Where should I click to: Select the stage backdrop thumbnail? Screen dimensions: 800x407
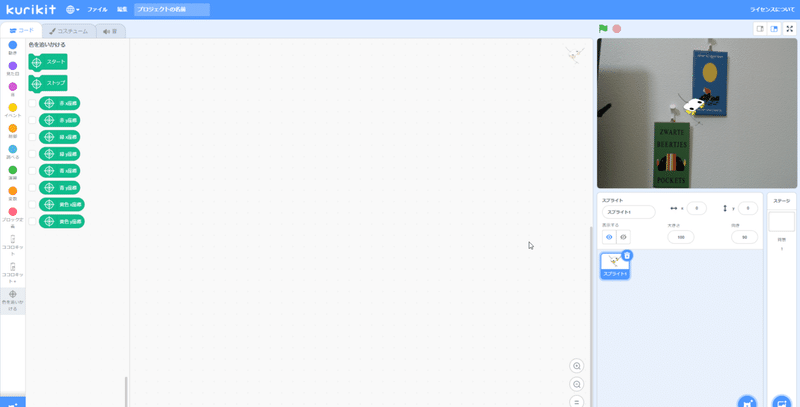point(781,222)
